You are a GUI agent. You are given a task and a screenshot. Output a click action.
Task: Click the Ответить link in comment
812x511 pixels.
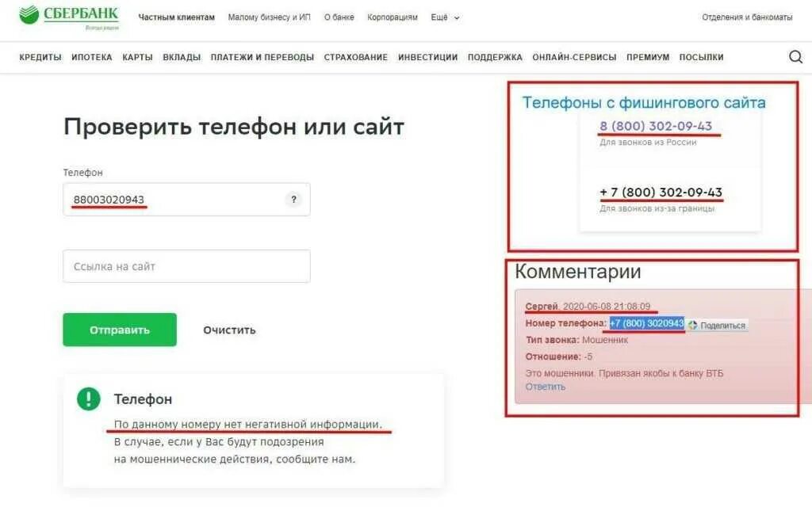click(546, 387)
